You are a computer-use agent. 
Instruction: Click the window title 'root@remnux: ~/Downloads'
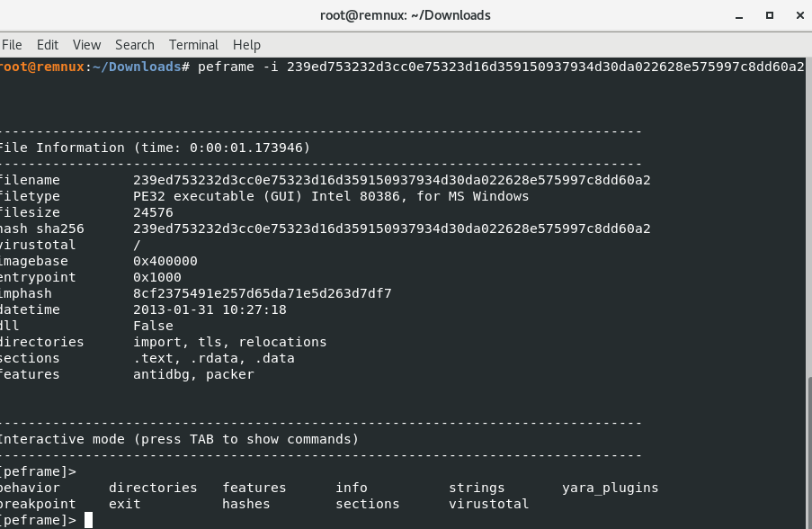[405, 15]
